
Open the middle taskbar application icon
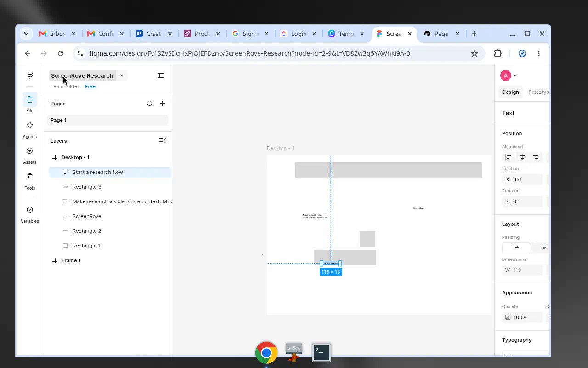point(294,353)
